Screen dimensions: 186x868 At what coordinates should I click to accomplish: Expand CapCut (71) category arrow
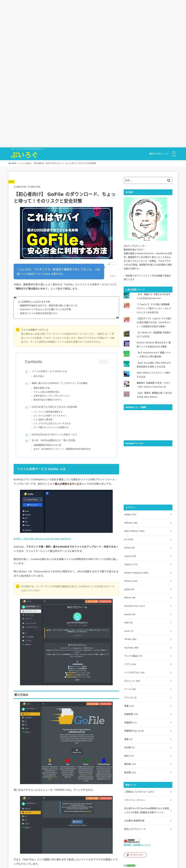click(x=171, y=564)
